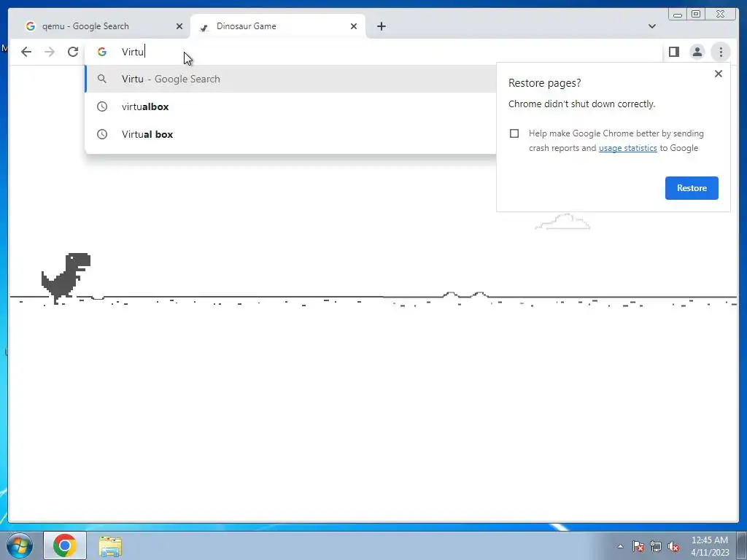Choose 'Virtu - Google Search' suggestion
This screenshot has height=560, width=747.
point(290,79)
